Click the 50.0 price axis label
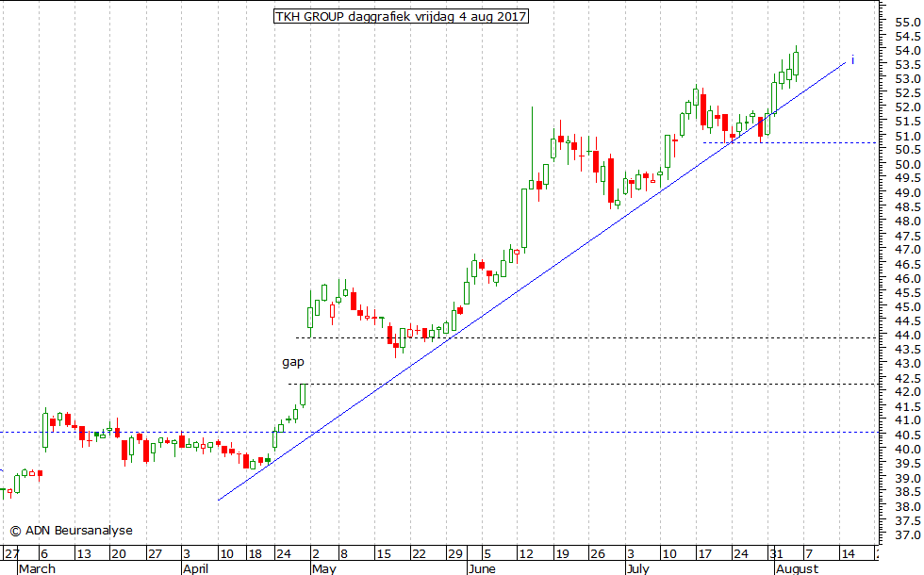This screenshot has width=924, height=575. (x=907, y=164)
